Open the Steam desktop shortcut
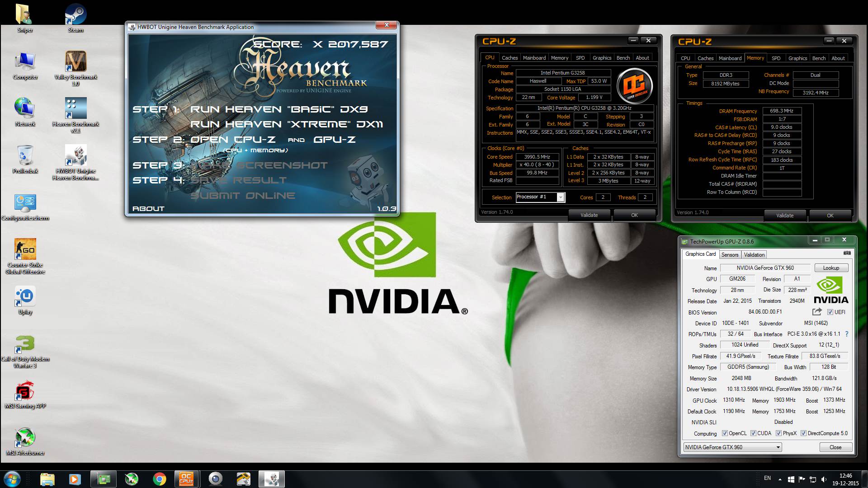This screenshot has width=868, height=488. (75, 18)
